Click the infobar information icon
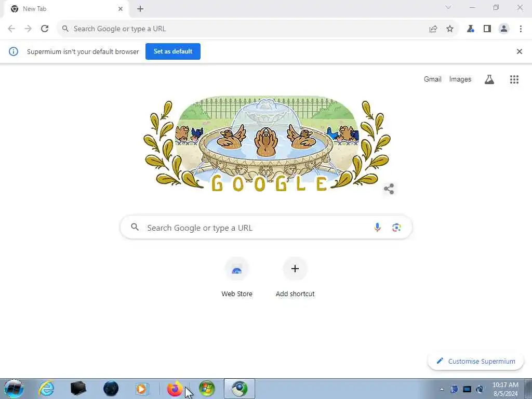Viewport: 532px width, 399px height. tap(14, 51)
